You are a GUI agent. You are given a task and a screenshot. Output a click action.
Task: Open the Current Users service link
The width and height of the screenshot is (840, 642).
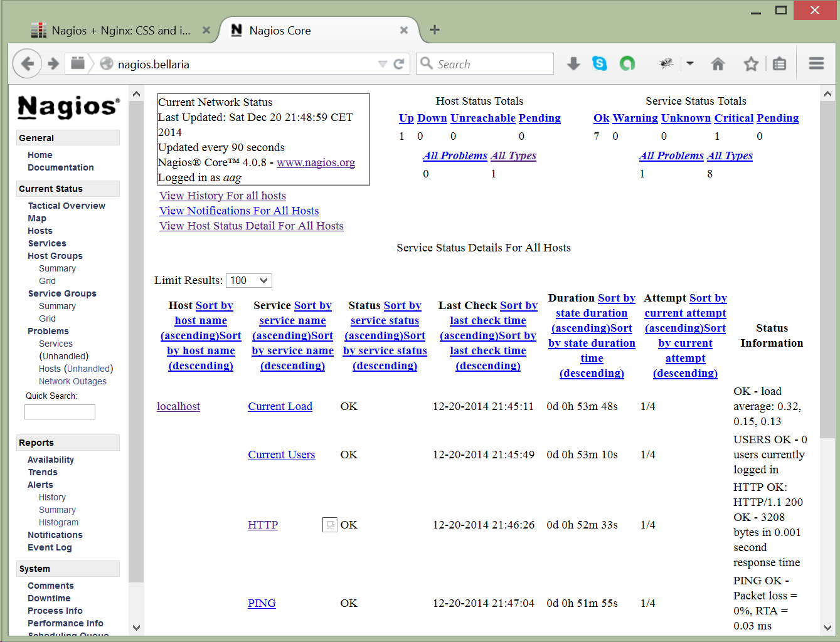281,455
